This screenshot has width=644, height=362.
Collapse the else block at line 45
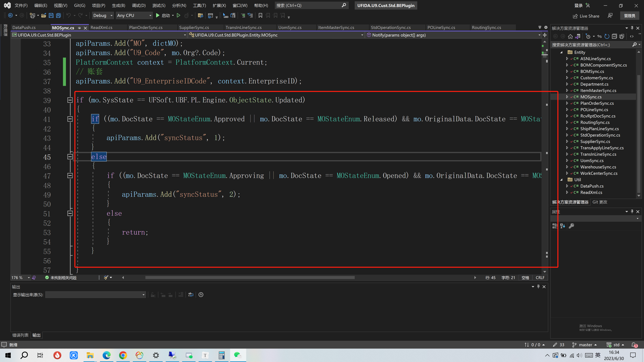coord(70,157)
